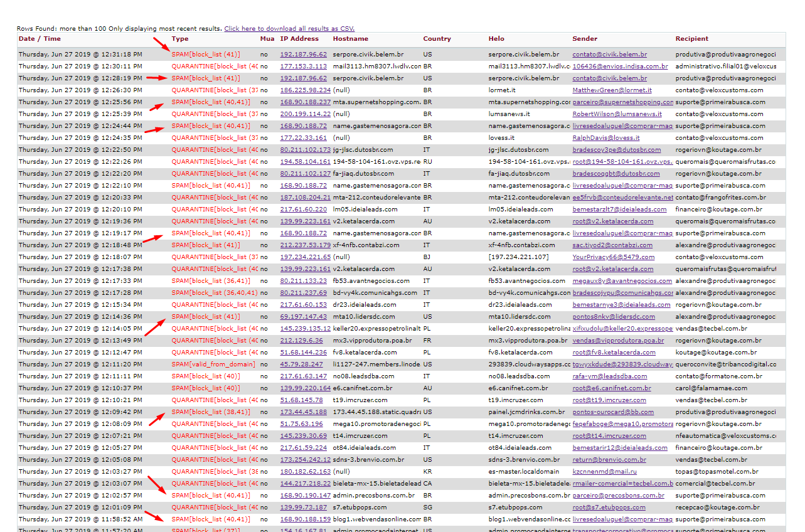Click the Date / Time column header
The height and width of the screenshot is (532, 805).
click(x=40, y=38)
